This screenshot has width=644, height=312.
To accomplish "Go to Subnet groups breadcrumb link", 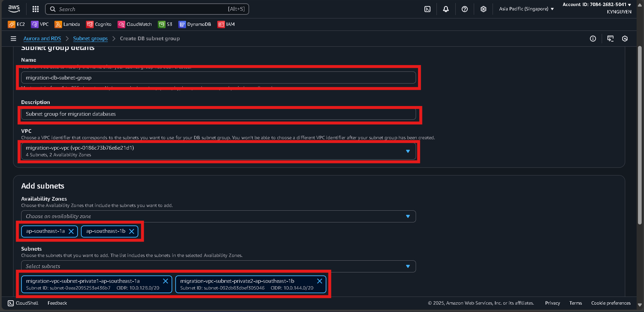I will point(90,39).
